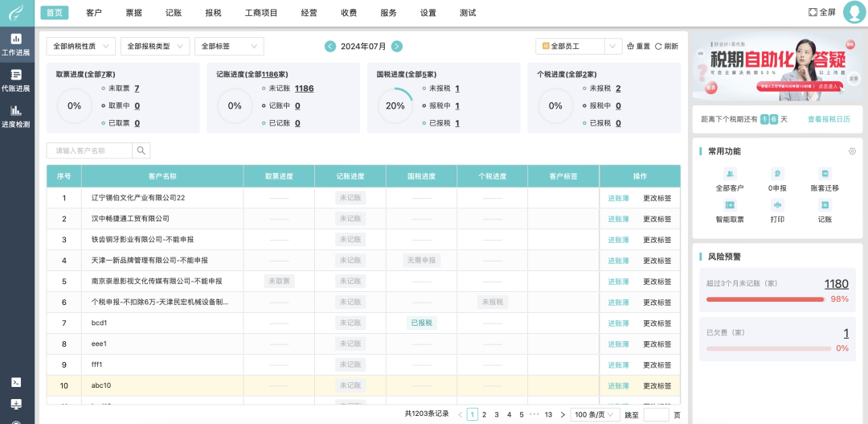Screen dimensions: 868x424
Task: Click 无需申报 status on row 4
Action: 421,260
